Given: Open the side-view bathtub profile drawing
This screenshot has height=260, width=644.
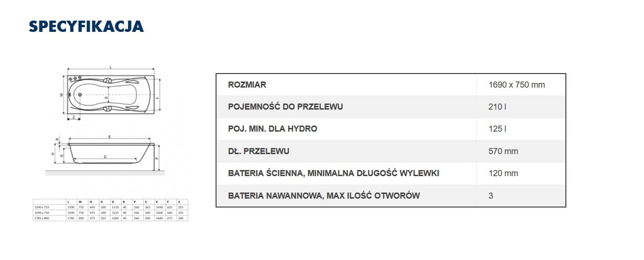Looking at the screenshot, I should 110,152.
